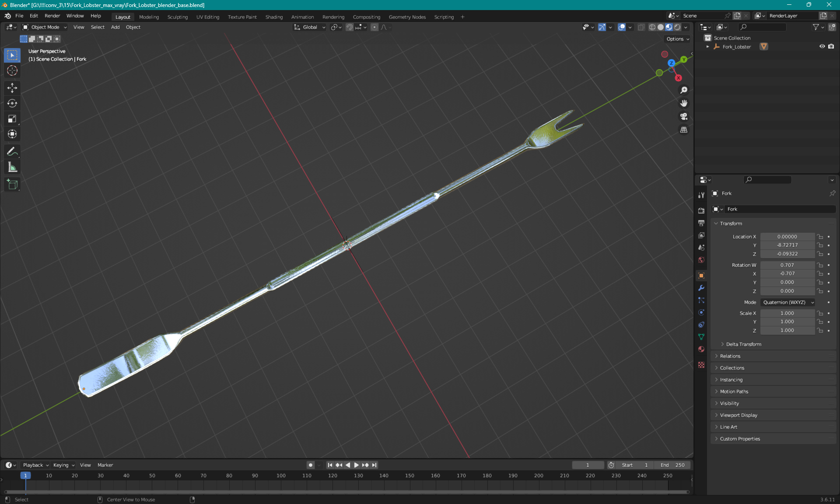Switch to rendered viewport shading

coord(677,27)
